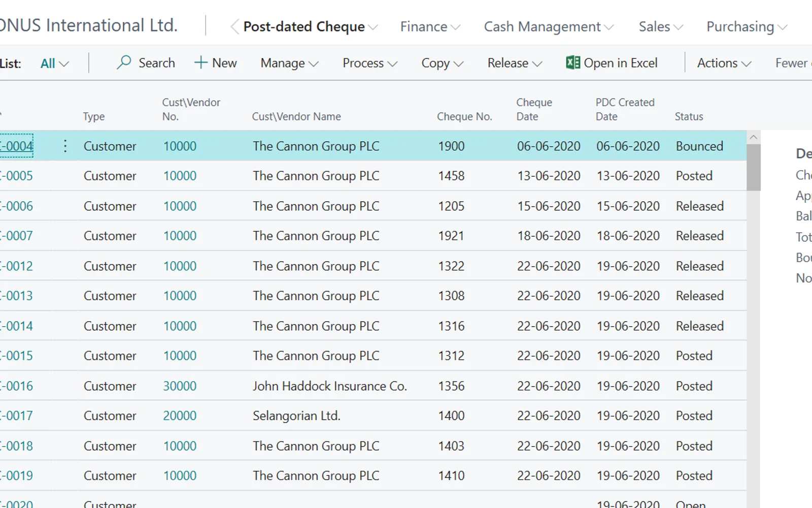
Task: Click the Search magnifier icon
Action: coord(124,62)
